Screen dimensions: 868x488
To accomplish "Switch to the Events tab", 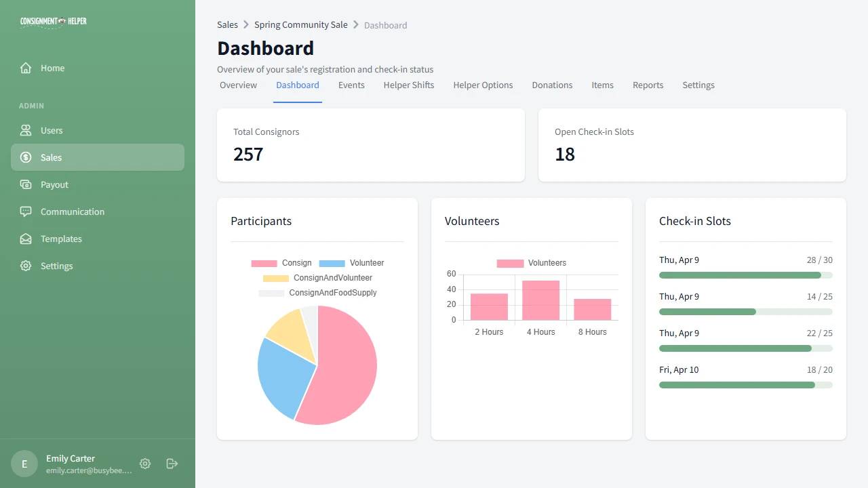I will pos(351,85).
